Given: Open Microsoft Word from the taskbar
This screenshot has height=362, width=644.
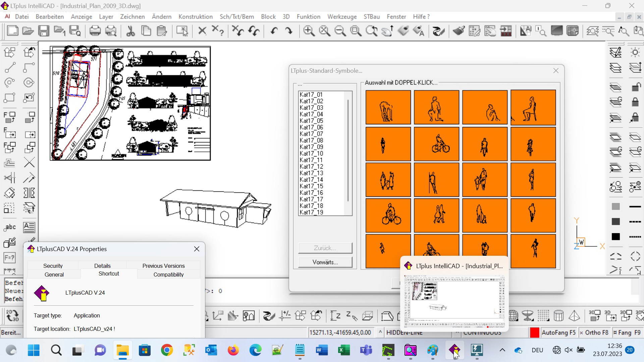Looking at the screenshot, I should pyautogui.click(x=322, y=350).
